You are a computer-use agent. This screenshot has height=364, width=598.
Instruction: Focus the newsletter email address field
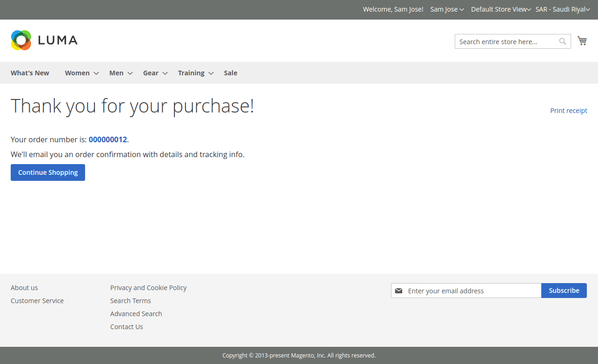(x=466, y=291)
